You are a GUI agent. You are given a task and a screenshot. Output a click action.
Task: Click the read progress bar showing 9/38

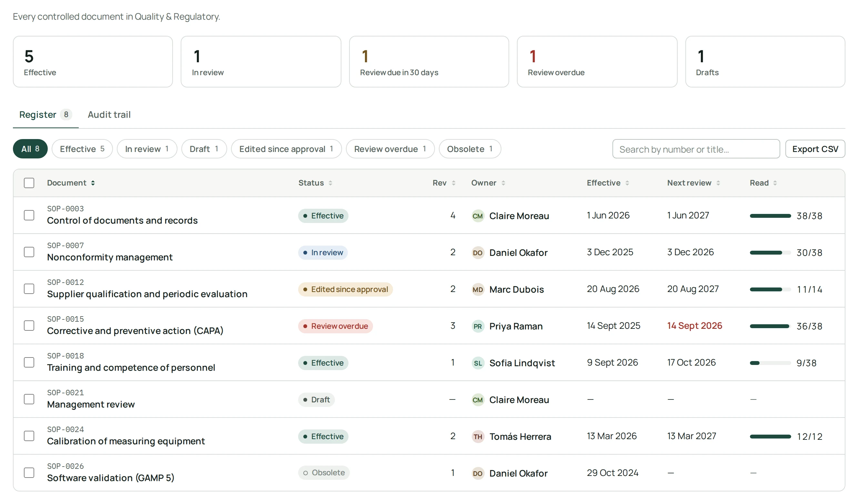click(770, 363)
